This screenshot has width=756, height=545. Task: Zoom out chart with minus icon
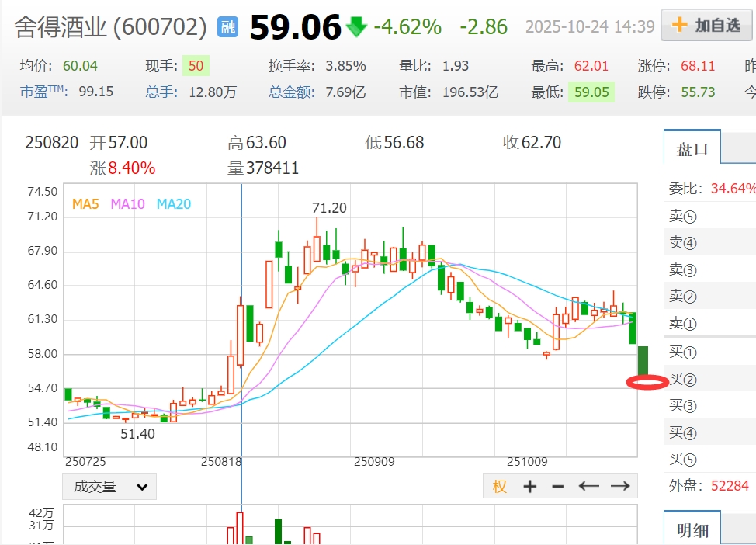[x=558, y=486]
